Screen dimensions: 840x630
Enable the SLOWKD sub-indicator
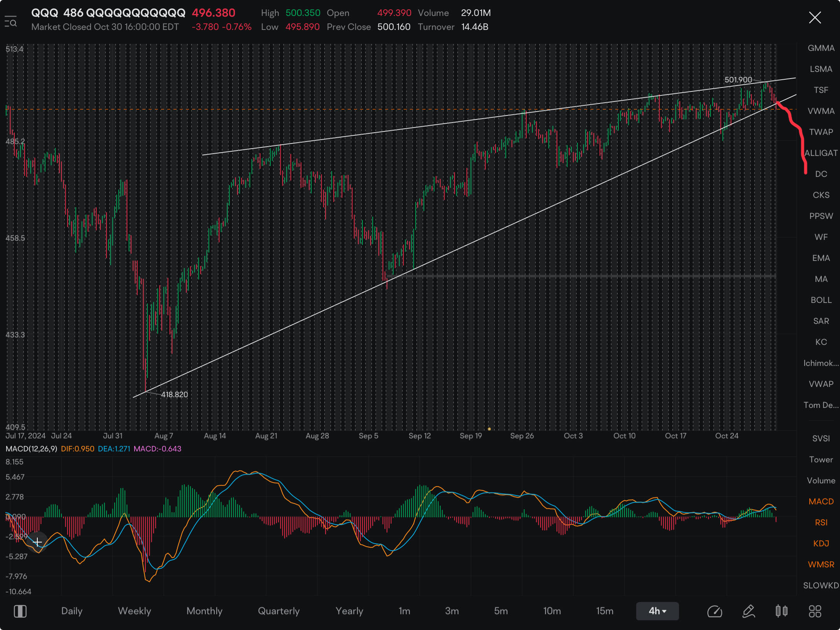pyautogui.click(x=821, y=586)
